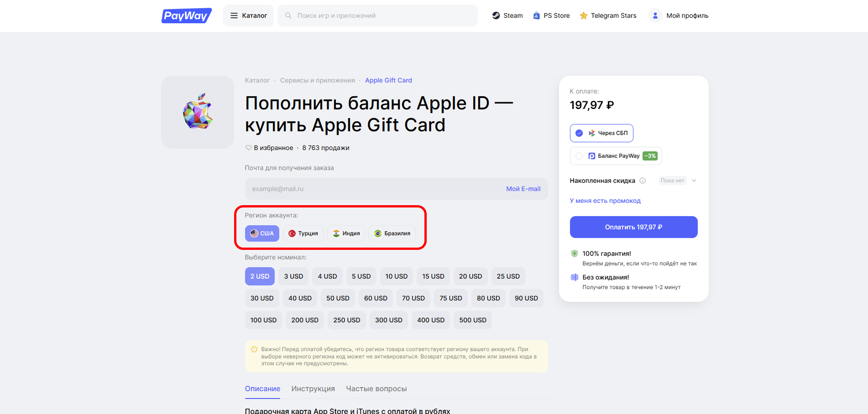The height and width of the screenshot is (414, 868).
Task: Click the Apple Gift Card product image
Action: [198, 112]
